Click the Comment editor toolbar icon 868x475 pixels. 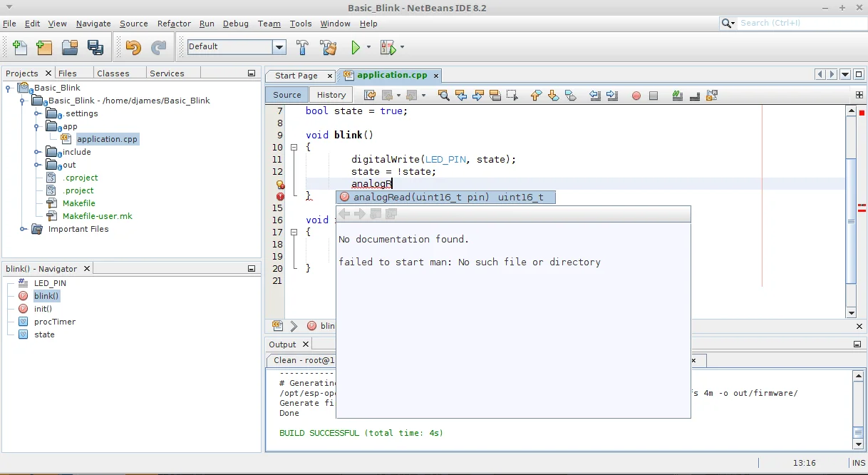click(x=677, y=95)
